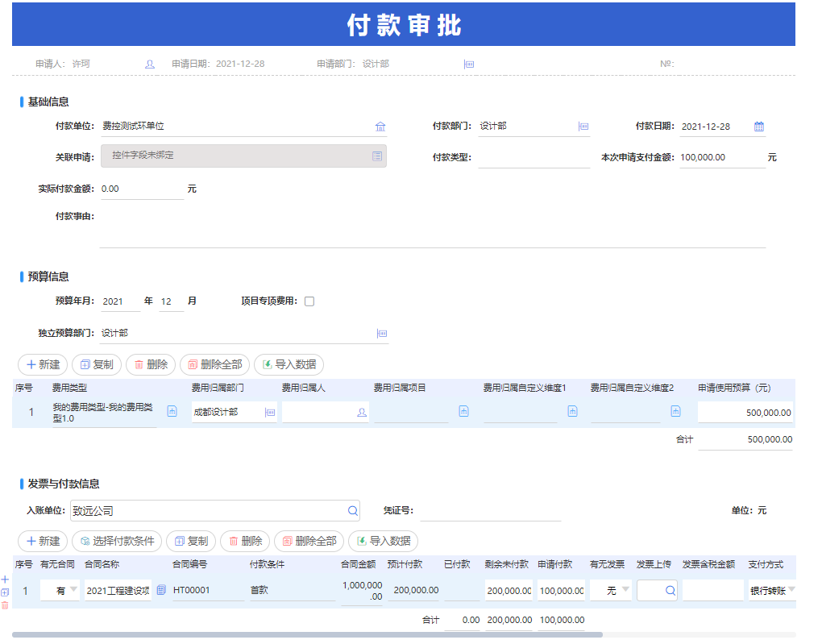
Task: Click the red trash icon left of invoice row
Action: pos(5,605)
